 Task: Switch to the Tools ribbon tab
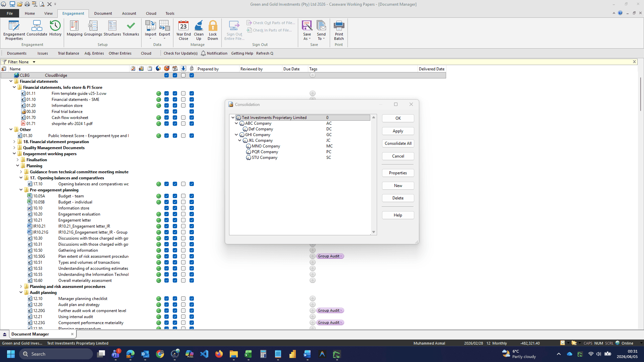coord(170,13)
